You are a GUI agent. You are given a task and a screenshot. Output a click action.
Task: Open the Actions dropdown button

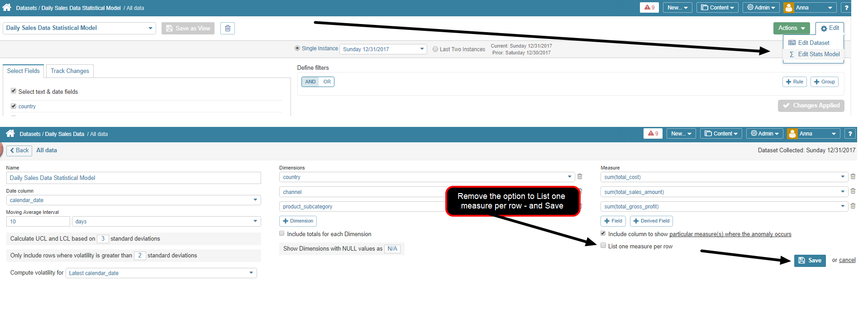(792, 28)
